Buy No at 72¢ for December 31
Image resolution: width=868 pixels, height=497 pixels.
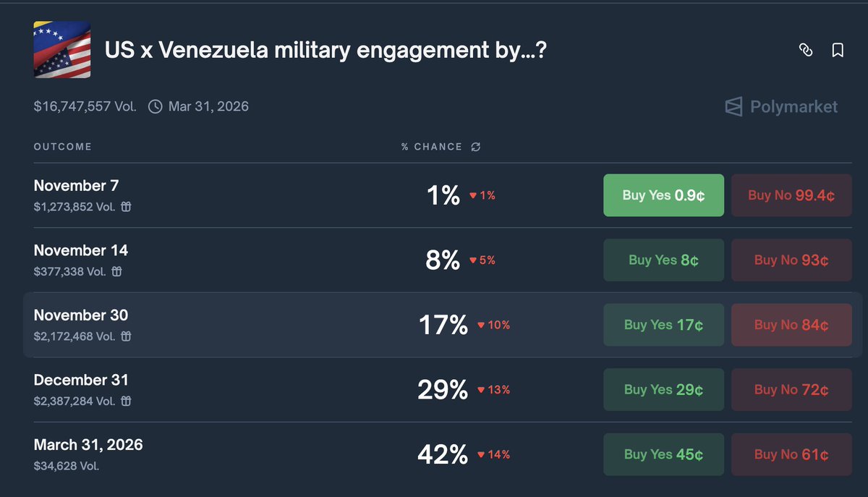pyautogui.click(x=791, y=389)
